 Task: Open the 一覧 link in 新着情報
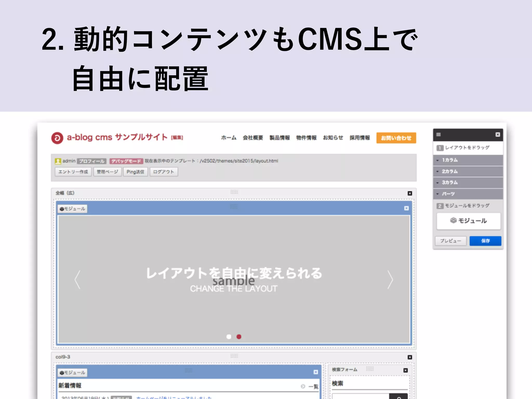(x=310, y=387)
